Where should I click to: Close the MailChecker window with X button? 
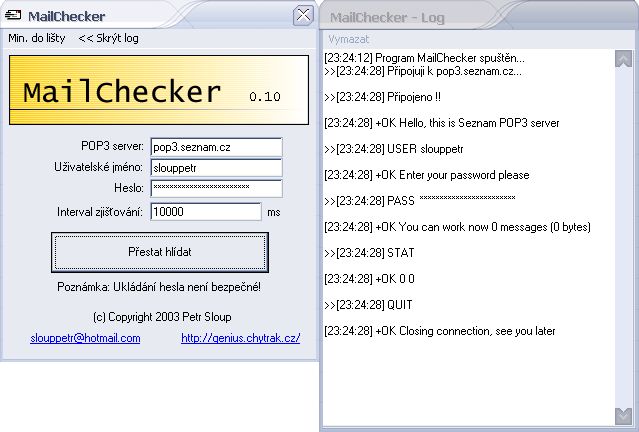[303, 15]
